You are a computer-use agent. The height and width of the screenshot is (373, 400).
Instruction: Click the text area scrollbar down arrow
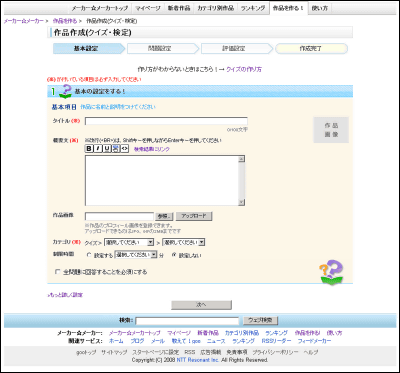coord(242,202)
